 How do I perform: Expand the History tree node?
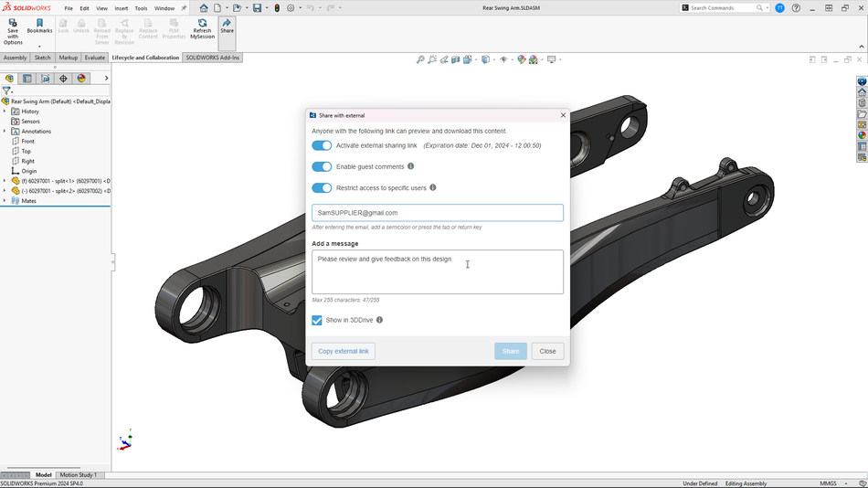5,111
